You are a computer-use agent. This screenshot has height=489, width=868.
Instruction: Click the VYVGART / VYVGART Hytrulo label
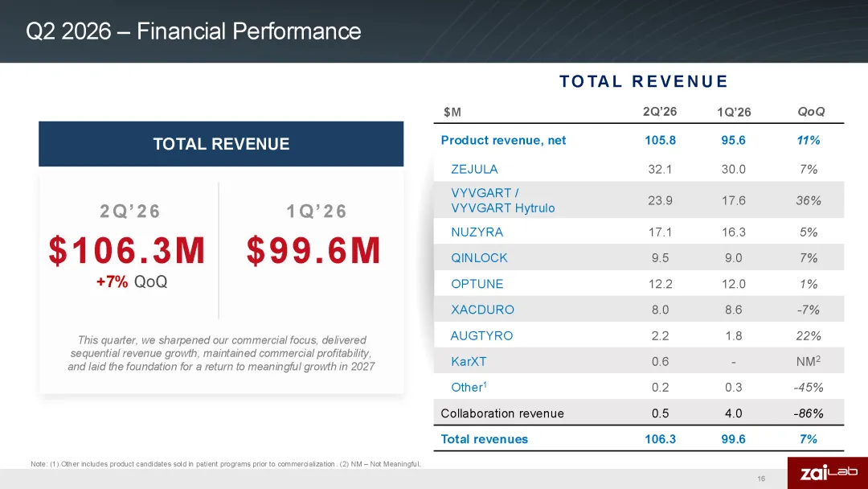tap(502, 200)
